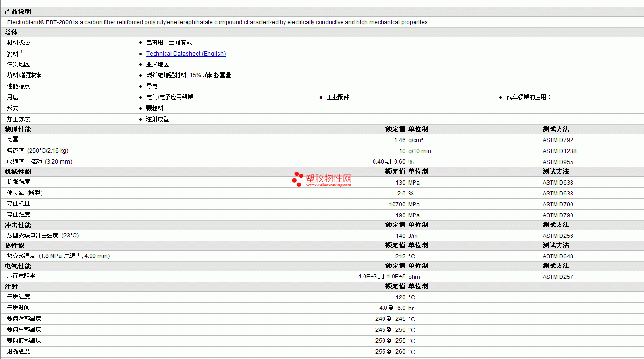The height and width of the screenshot is (359, 644).
Task: Click the 机械性能 section header
Action: click(x=18, y=172)
